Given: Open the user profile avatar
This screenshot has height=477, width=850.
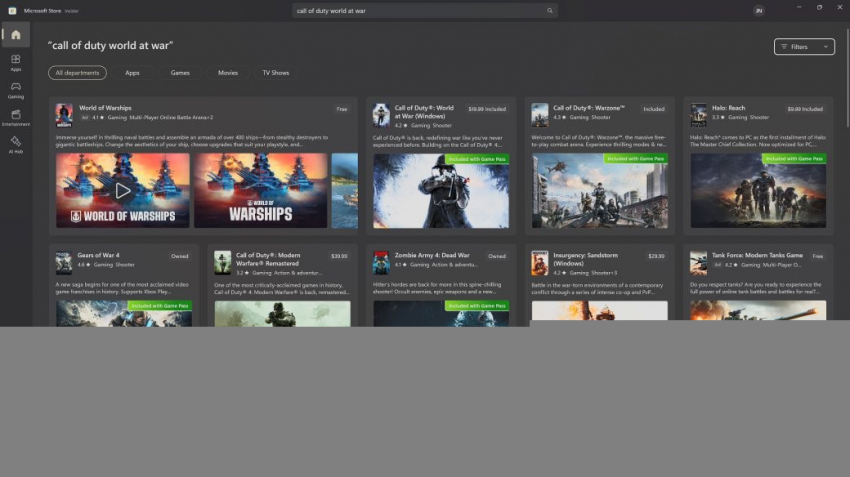Looking at the screenshot, I should 758,10.
